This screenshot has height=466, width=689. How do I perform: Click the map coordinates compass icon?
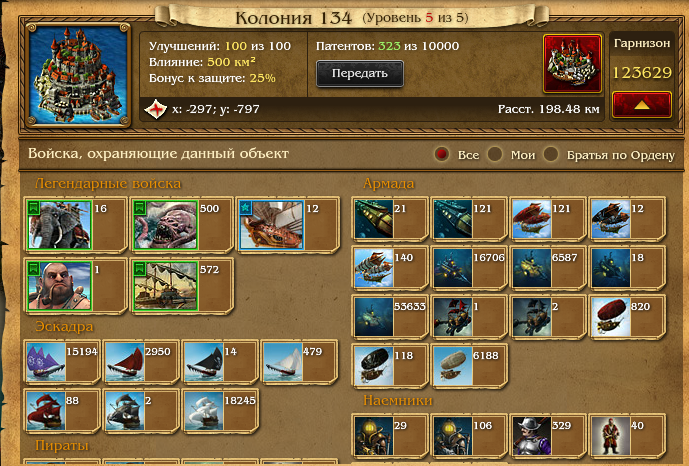[156, 109]
